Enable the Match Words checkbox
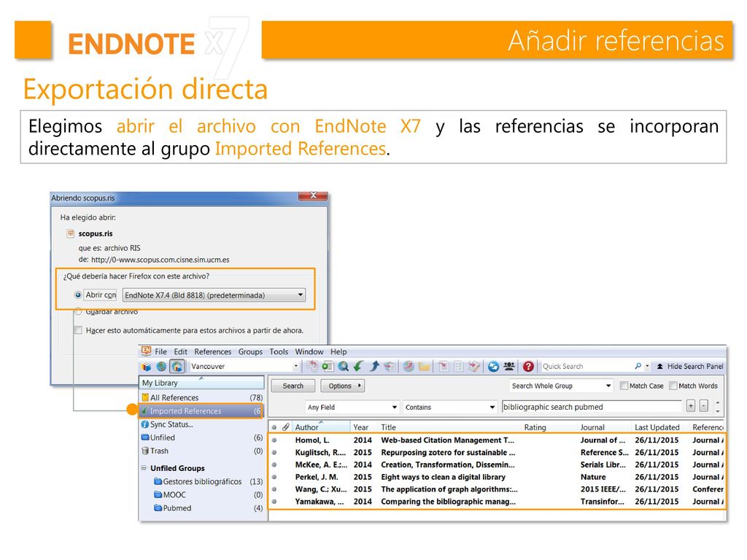Screen dimensions: 747x560 pyautogui.click(x=673, y=386)
